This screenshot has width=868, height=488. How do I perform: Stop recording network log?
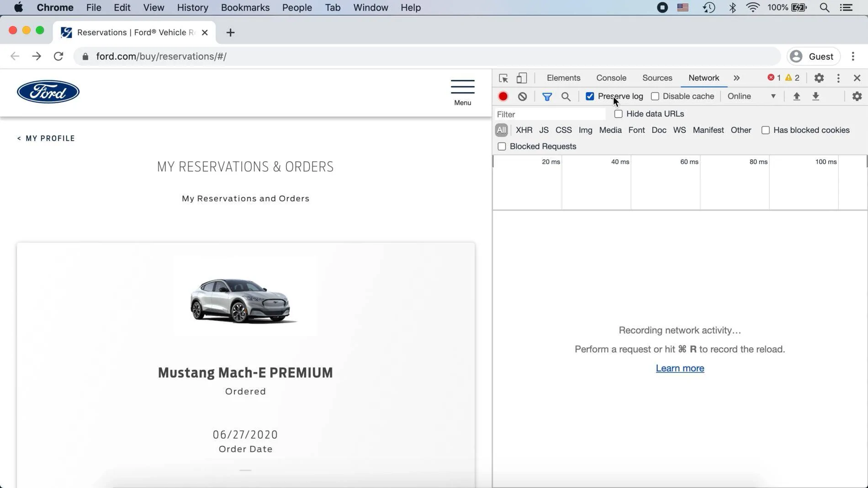click(503, 96)
